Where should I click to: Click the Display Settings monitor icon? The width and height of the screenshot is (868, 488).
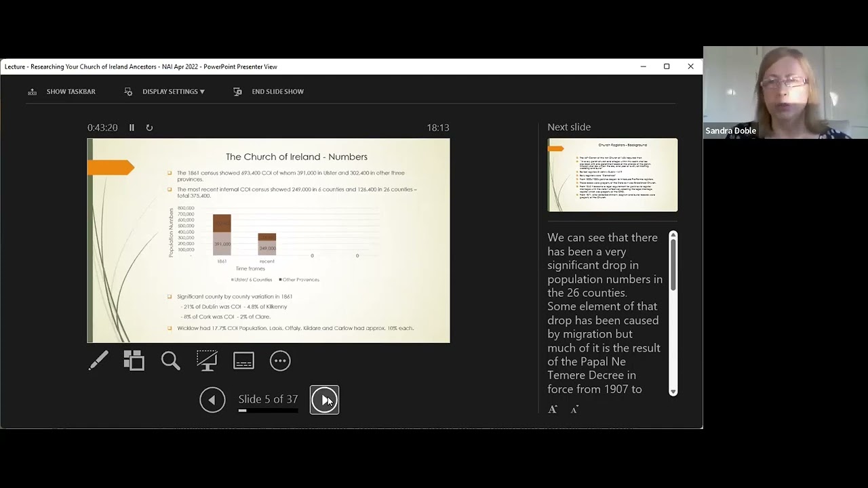point(128,91)
